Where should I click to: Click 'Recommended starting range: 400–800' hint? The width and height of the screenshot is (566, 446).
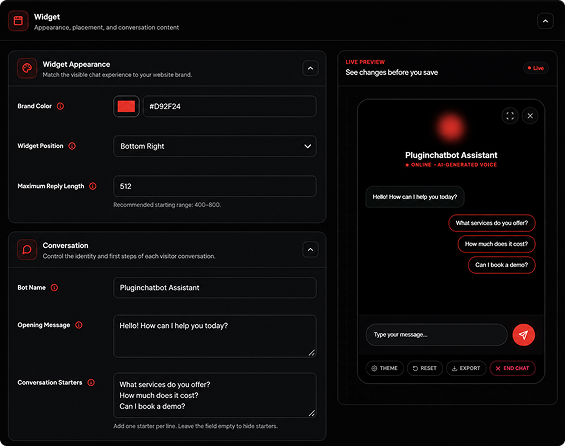tap(167, 205)
